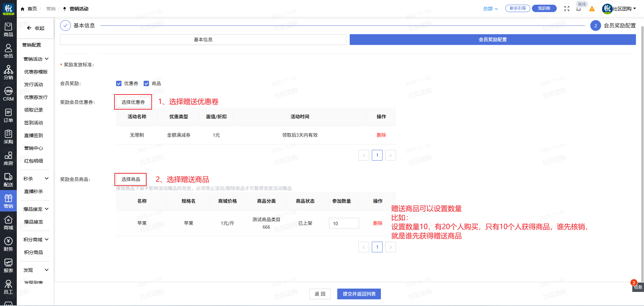Open the 商品 module in sidebar

click(x=8, y=29)
